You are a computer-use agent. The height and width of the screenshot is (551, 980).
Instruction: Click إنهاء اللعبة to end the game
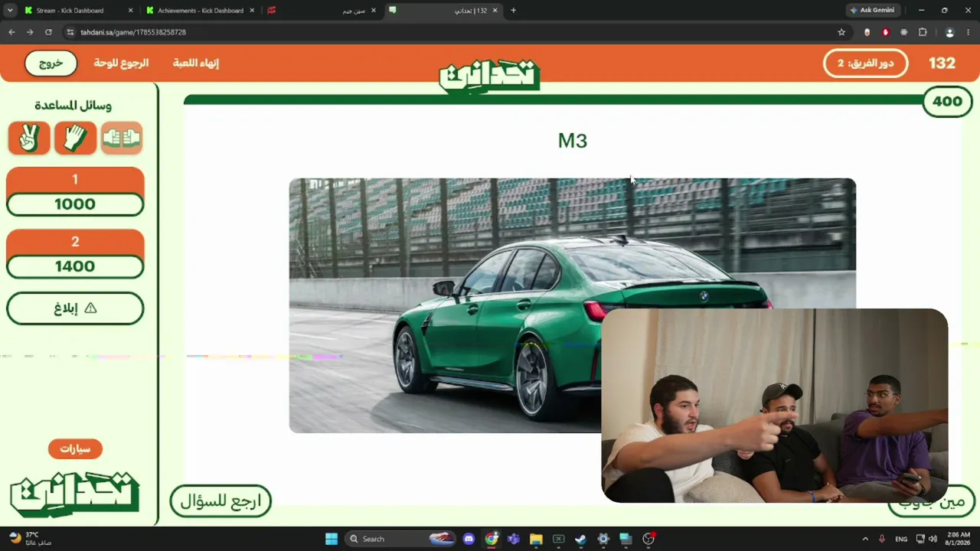click(195, 63)
